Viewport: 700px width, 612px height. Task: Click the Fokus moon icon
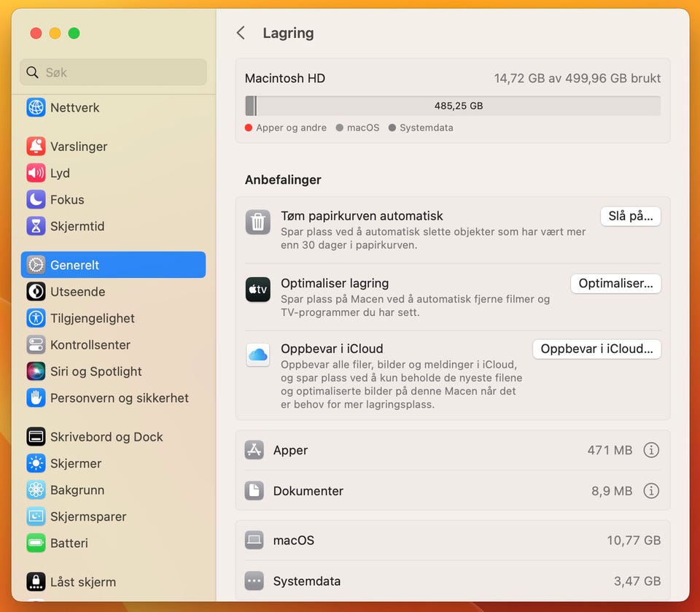(x=36, y=200)
